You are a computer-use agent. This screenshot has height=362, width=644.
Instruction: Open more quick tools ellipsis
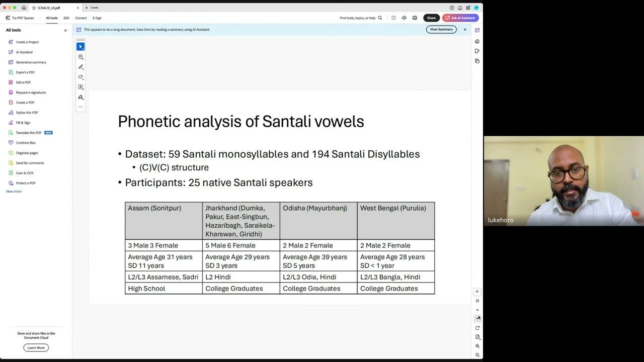80,107
